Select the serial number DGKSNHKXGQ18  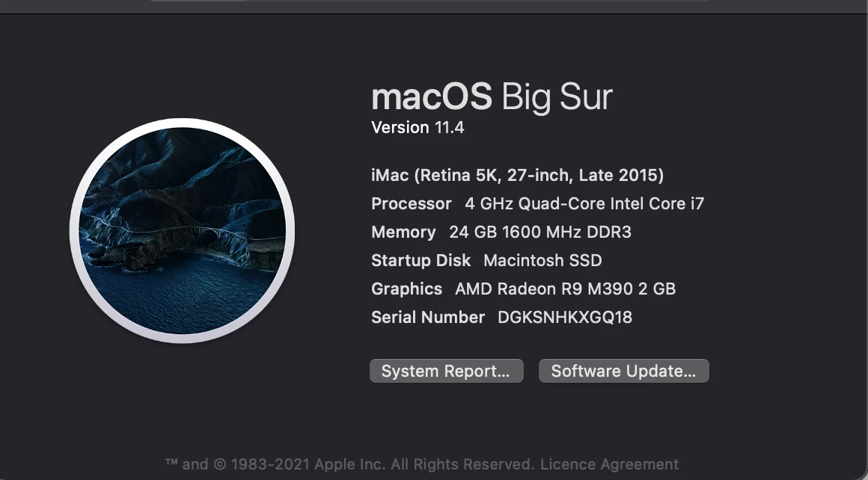coord(565,318)
